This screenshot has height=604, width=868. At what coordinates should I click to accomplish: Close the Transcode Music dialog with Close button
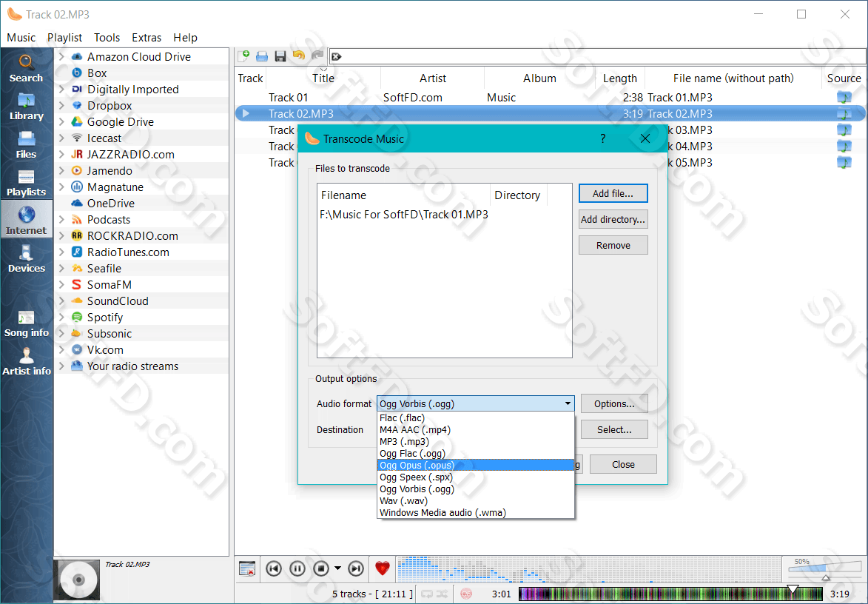point(623,465)
